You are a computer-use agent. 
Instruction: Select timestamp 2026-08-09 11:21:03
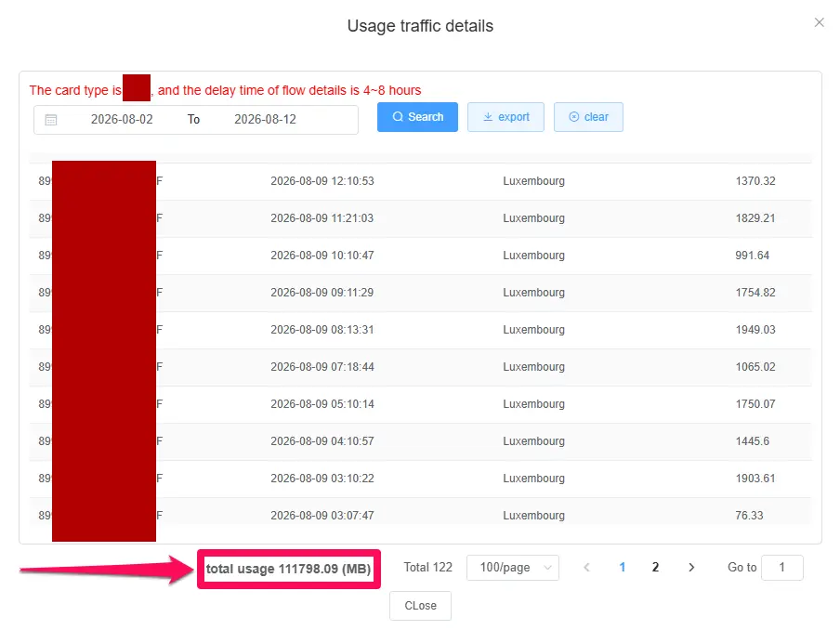pyautogui.click(x=322, y=218)
